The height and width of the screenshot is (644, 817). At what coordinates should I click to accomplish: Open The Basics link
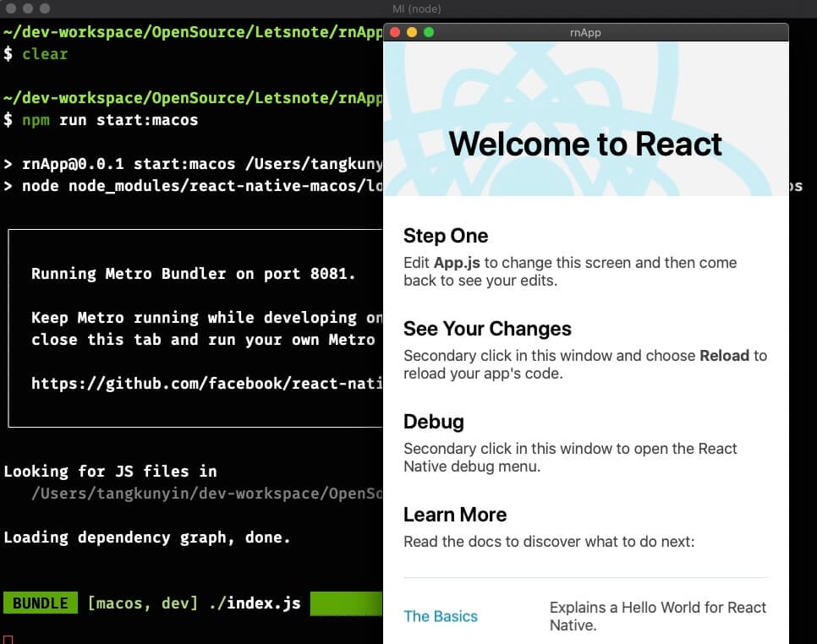440,616
